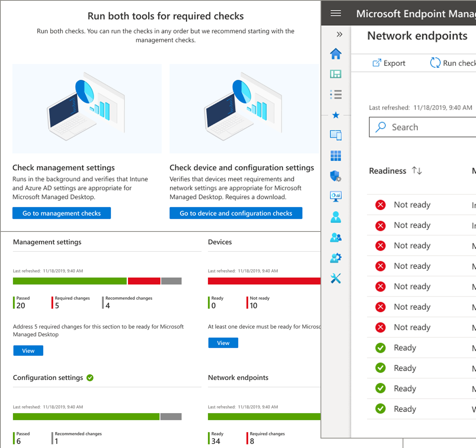Open the hamburger menu in Endpoint Manager
The image size is (476, 448).
click(336, 13)
